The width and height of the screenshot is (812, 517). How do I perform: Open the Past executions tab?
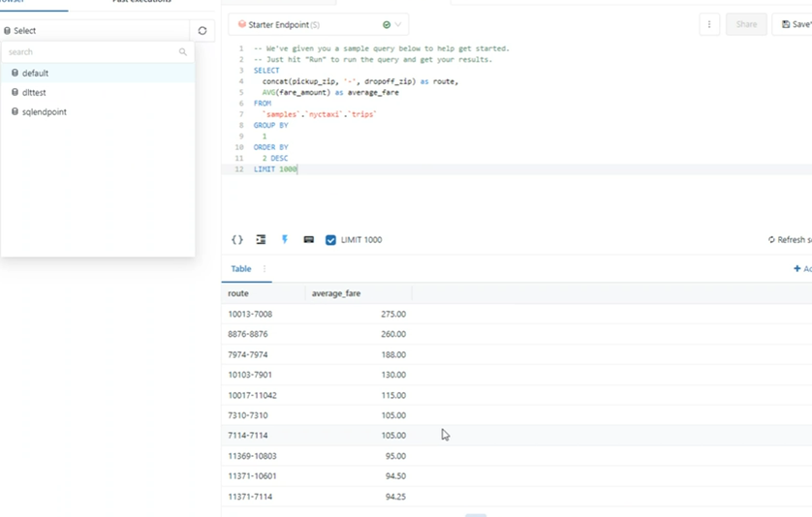[x=141, y=2]
